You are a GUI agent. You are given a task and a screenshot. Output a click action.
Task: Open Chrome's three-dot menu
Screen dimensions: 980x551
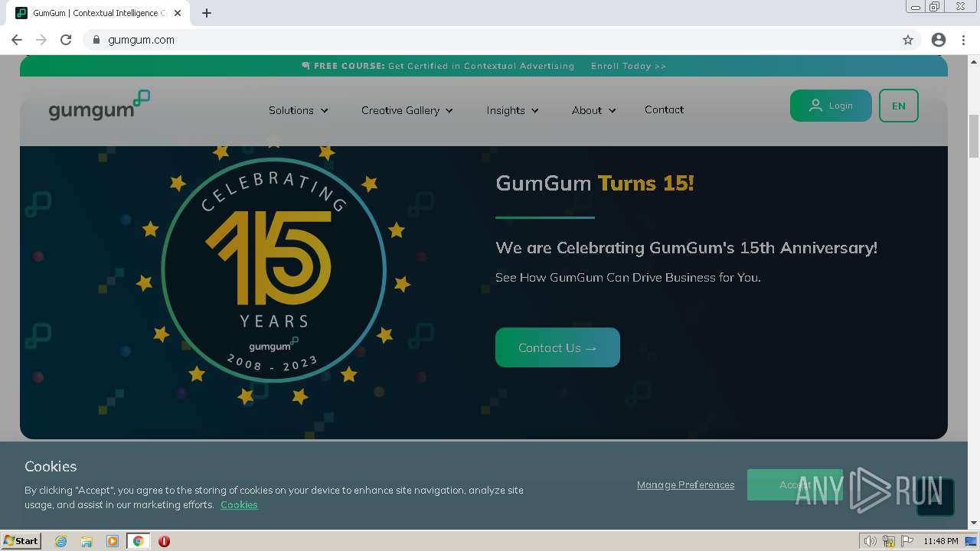point(962,40)
